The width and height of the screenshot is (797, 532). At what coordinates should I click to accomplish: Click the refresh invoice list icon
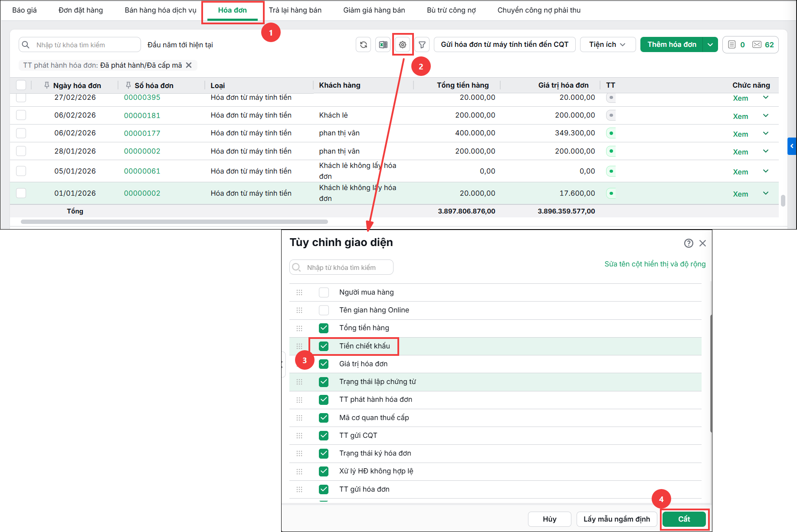363,45
